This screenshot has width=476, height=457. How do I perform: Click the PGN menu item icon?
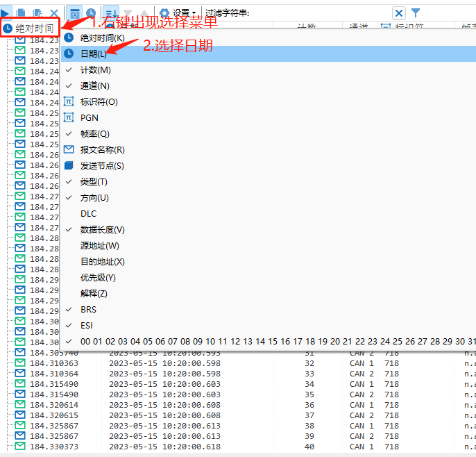(69, 117)
